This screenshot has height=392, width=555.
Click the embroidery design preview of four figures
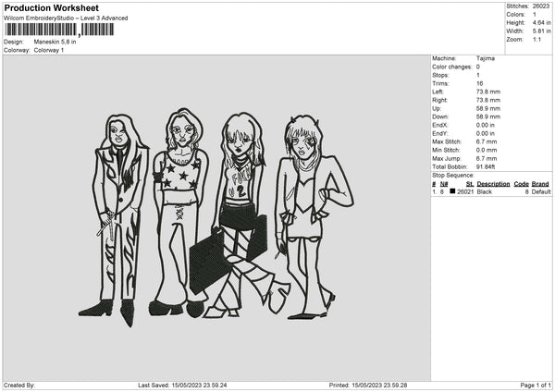[216, 217]
